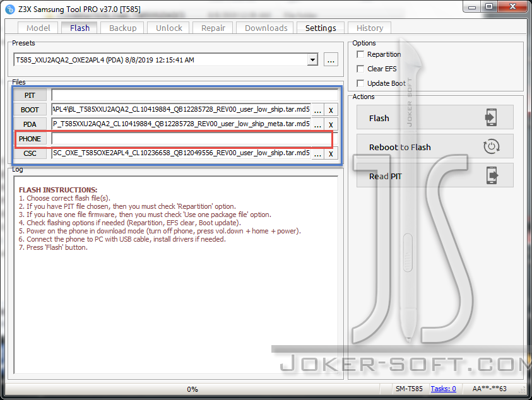This screenshot has height=400, width=532.
Task: Click the Reboot to Flash button
Action: point(435,146)
